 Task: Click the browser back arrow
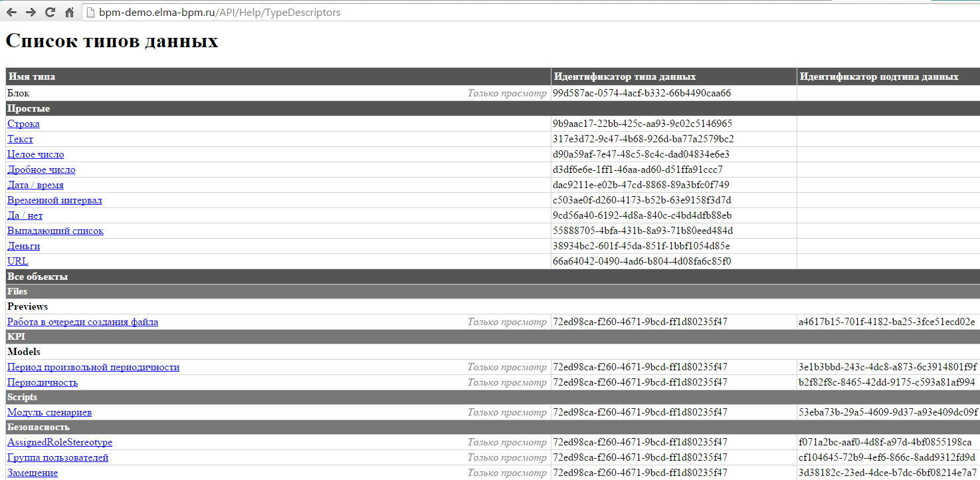click(x=11, y=12)
